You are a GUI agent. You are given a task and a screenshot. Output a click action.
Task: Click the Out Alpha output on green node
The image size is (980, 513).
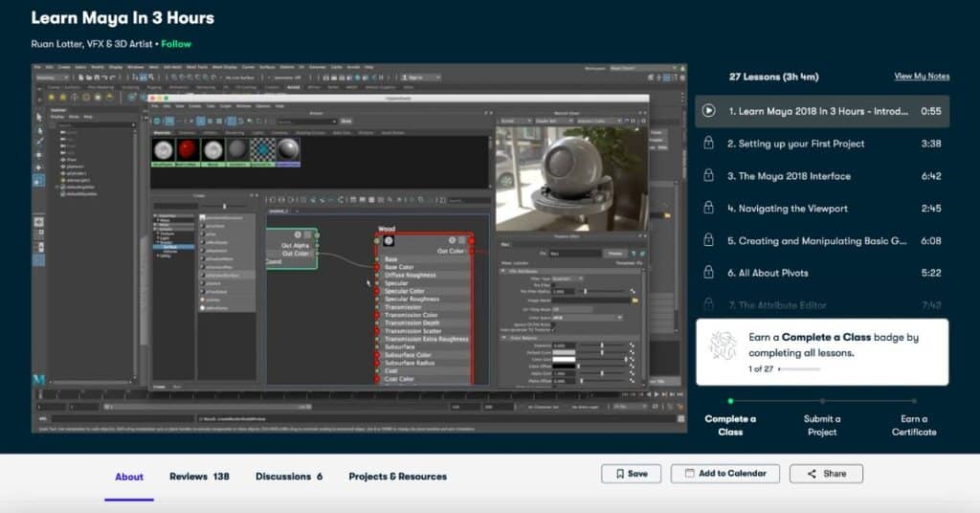click(295, 246)
